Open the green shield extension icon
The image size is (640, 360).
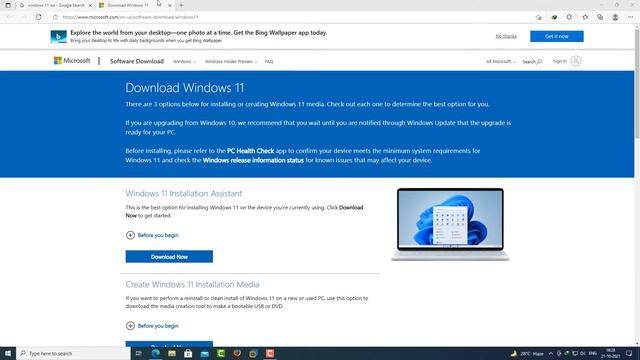pos(554,17)
